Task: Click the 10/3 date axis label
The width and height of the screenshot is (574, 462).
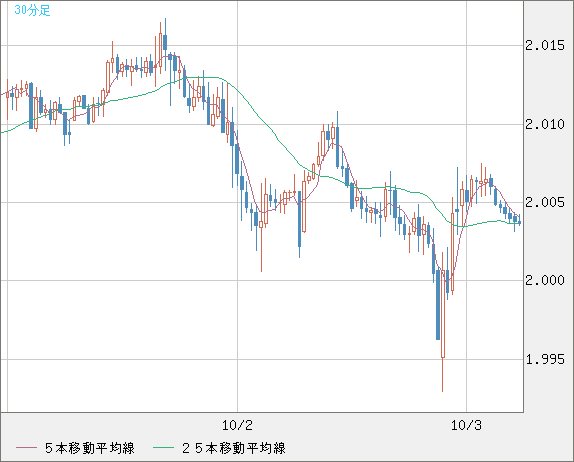Action: [466, 425]
